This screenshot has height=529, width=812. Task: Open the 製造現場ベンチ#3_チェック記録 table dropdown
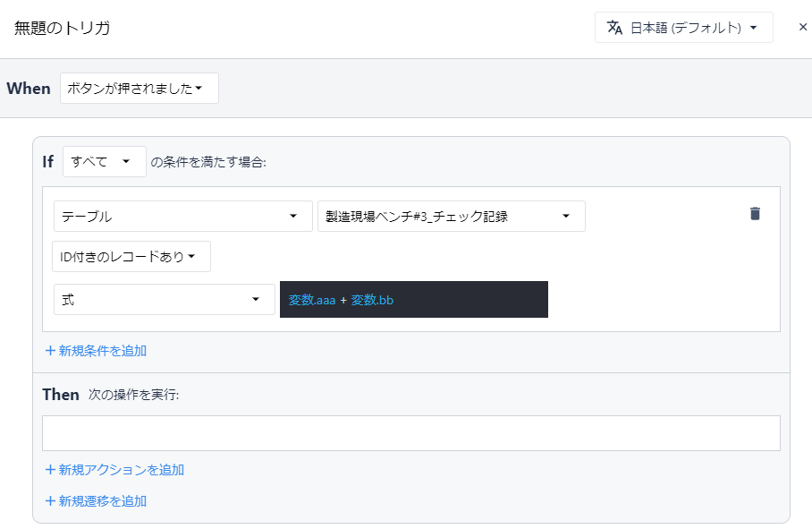pyautogui.click(x=451, y=216)
